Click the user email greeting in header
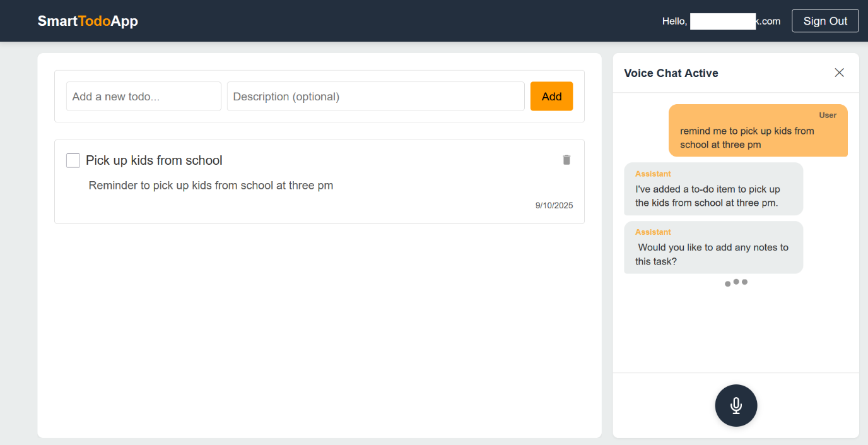 pyautogui.click(x=720, y=21)
